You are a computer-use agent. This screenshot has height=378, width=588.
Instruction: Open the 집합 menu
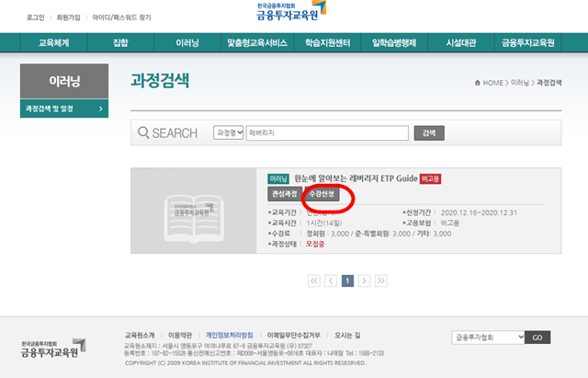click(120, 43)
